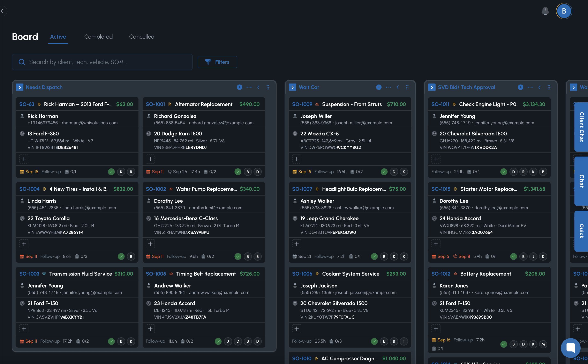This screenshot has width=588, height=364.
Task: Open the Filters button
Action: coord(217,62)
